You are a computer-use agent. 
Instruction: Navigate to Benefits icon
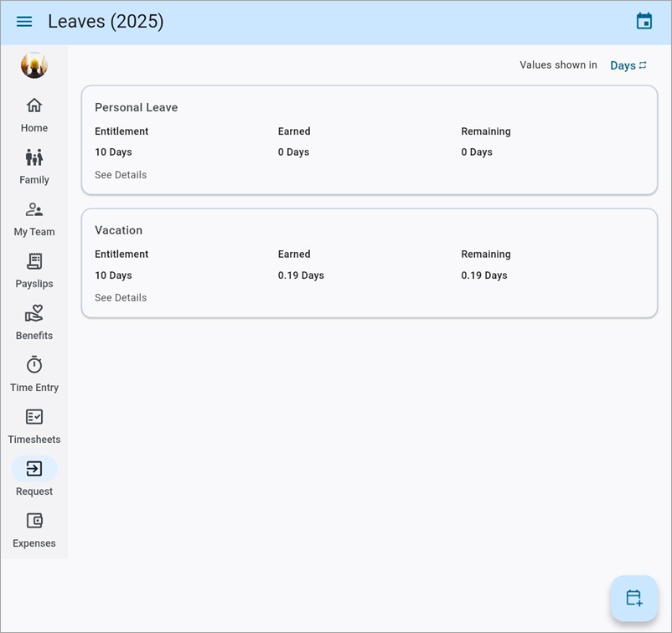click(34, 313)
